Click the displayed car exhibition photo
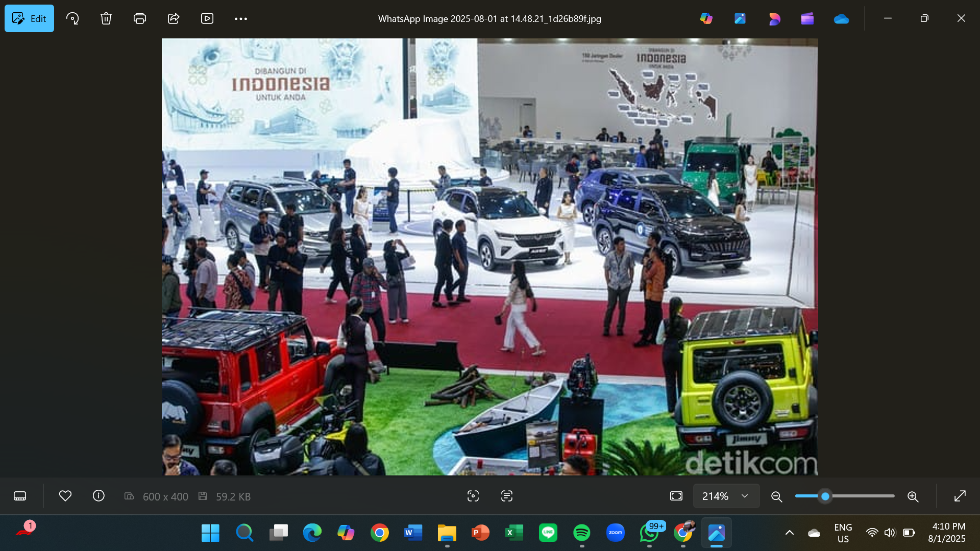Screen dimensions: 980x551 coord(490,257)
